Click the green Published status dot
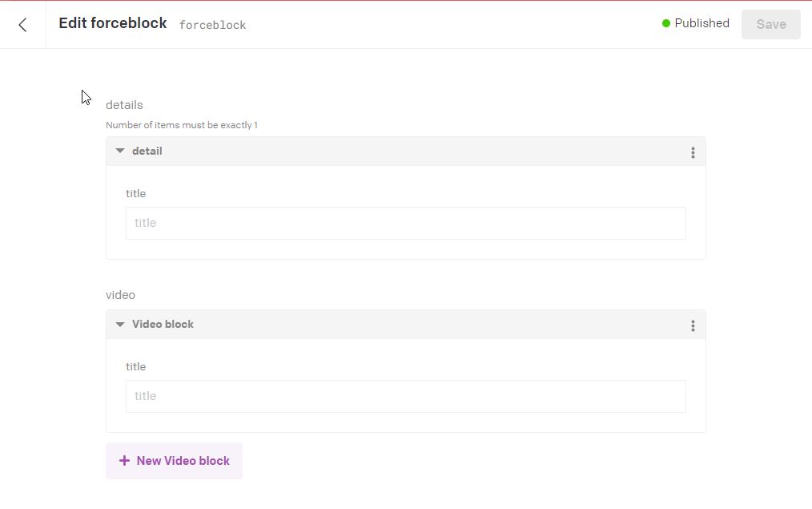This screenshot has height=509, width=812. pyautogui.click(x=666, y=23)
